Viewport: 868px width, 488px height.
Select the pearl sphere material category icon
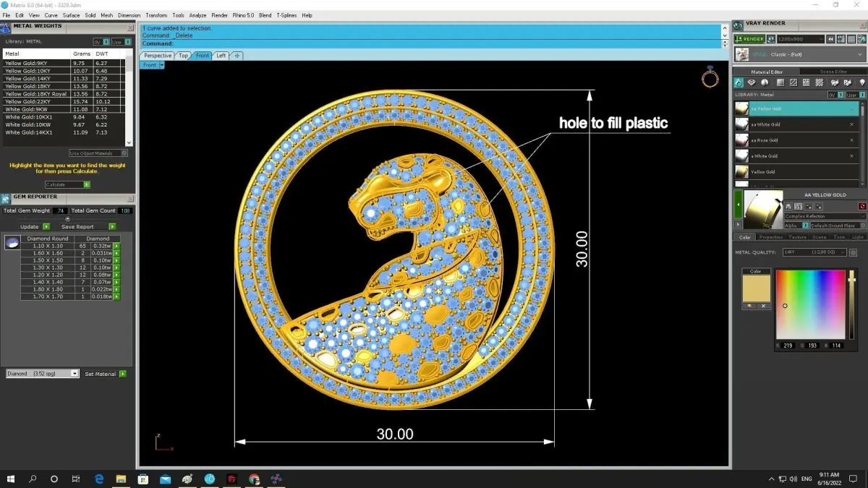click(x=765, y=83)
